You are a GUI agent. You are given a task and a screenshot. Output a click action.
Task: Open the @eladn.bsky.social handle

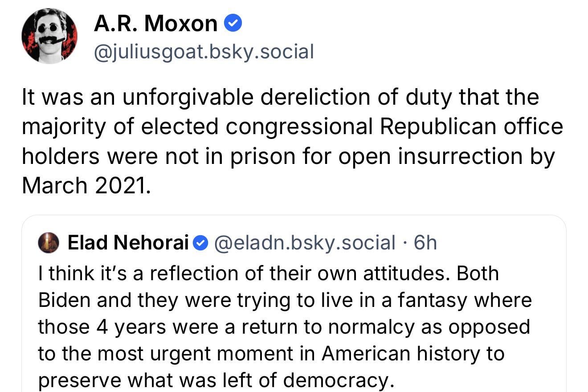coord(305,243)
